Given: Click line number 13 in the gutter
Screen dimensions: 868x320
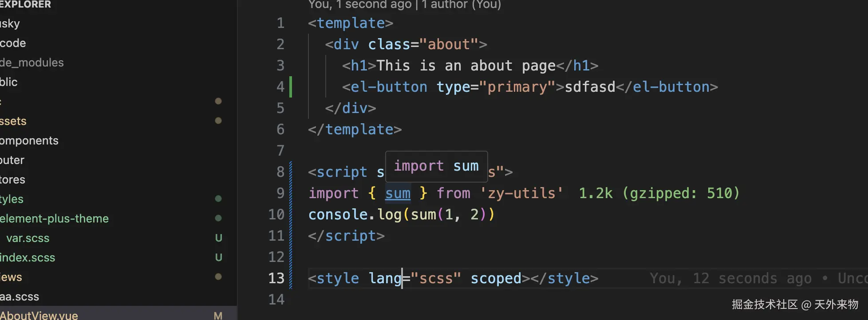Looking at the screenshot, I should (x=276, y=278).
